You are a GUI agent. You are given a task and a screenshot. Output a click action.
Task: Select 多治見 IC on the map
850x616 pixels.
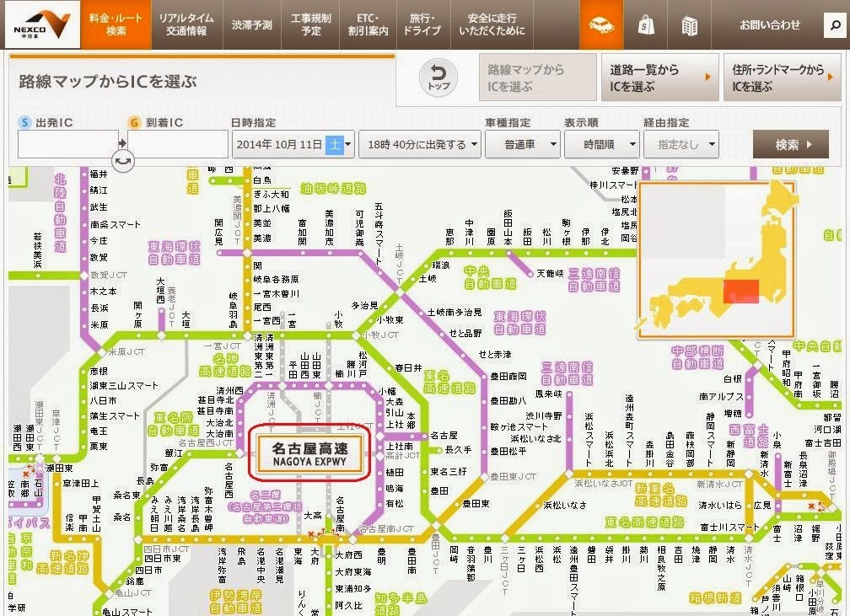364,306
